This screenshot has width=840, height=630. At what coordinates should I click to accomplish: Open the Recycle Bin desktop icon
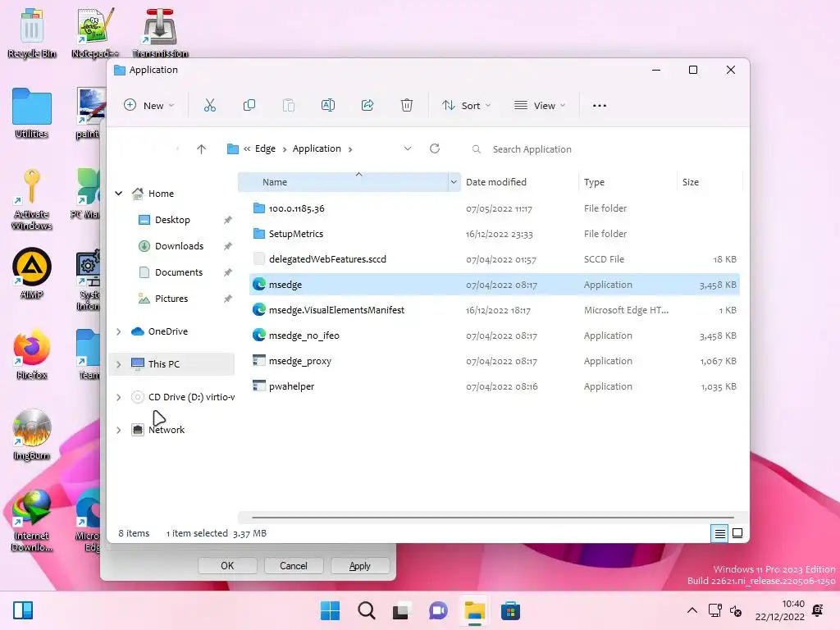click(x=32, y=33)
